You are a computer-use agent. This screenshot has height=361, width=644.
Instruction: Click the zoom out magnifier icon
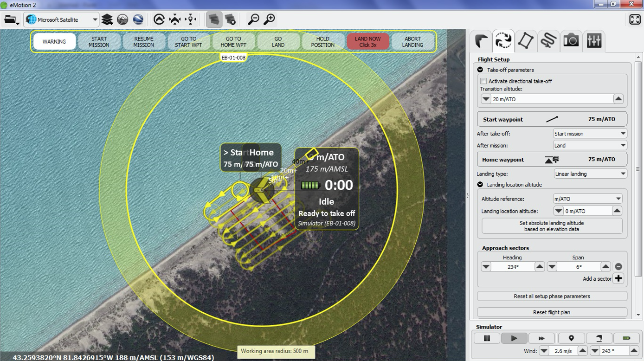click(x=253, y=19)
